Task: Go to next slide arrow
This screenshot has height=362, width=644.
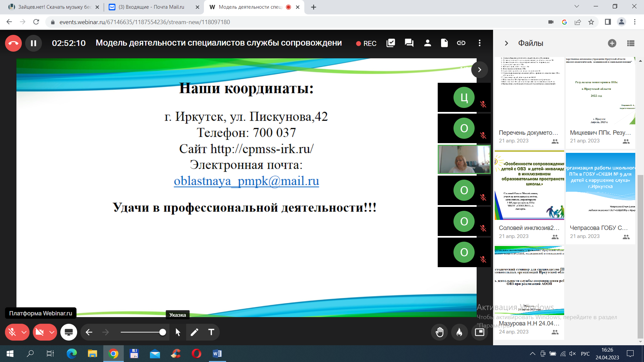Action: pos(106,332)
